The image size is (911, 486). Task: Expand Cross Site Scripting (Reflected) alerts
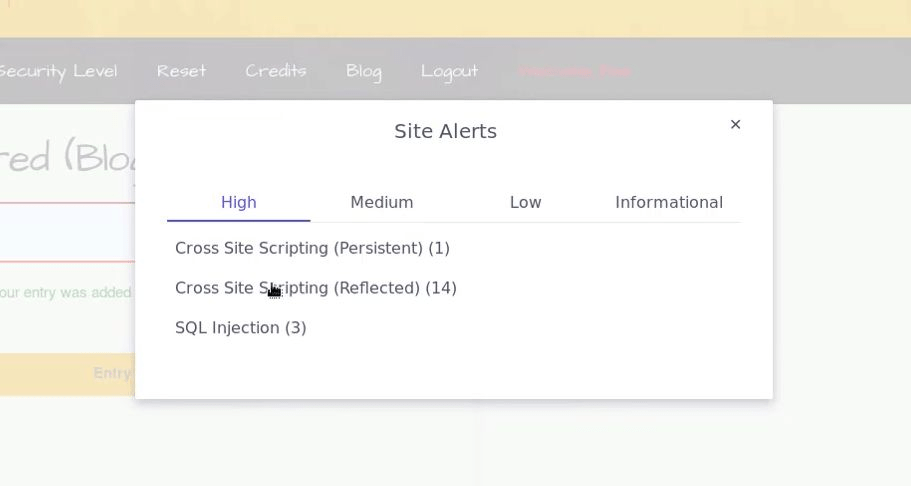pos(315,288)
